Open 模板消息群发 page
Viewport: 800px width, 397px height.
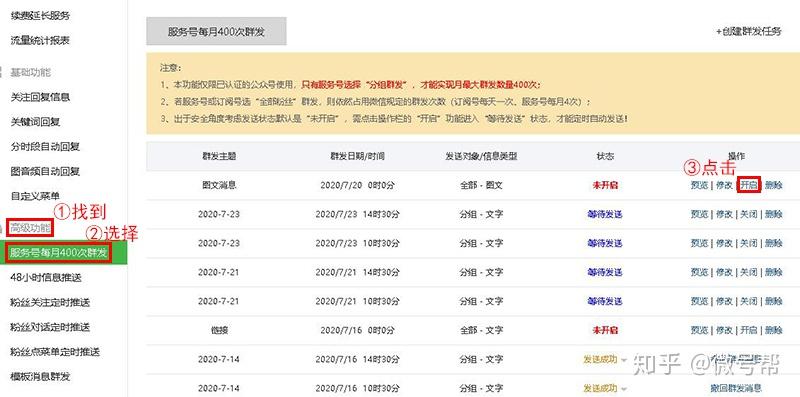pyautogui.click(x=40, y=377)
